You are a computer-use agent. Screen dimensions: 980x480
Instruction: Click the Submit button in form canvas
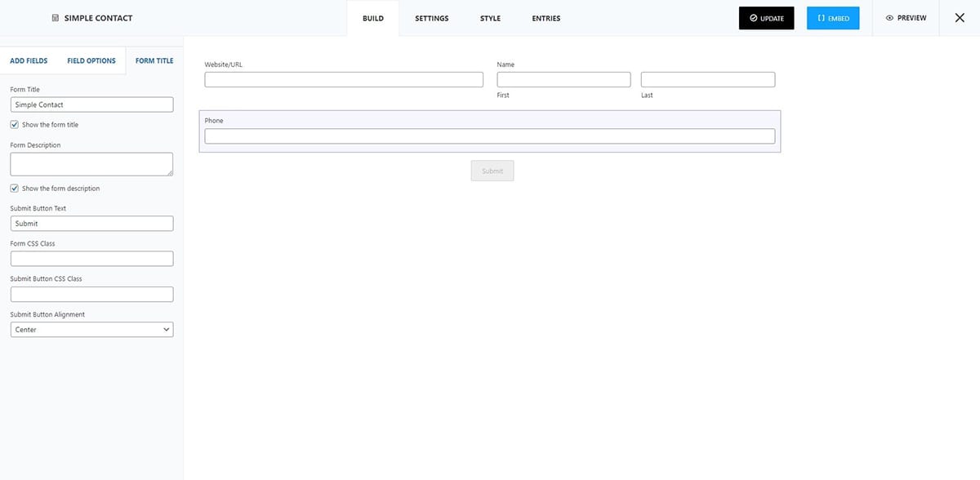[x=492, y=171]
